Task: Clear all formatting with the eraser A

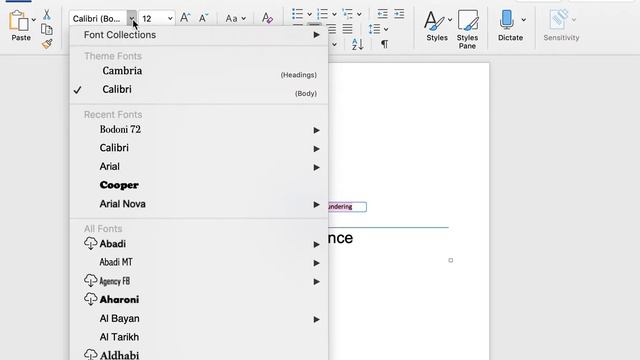Action: tap(267, 18)
